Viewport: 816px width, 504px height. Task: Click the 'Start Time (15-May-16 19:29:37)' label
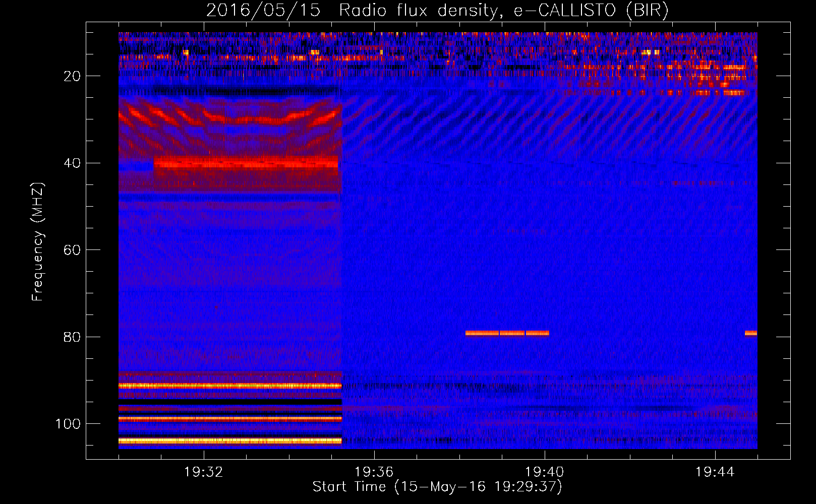[x=437, y=487]
